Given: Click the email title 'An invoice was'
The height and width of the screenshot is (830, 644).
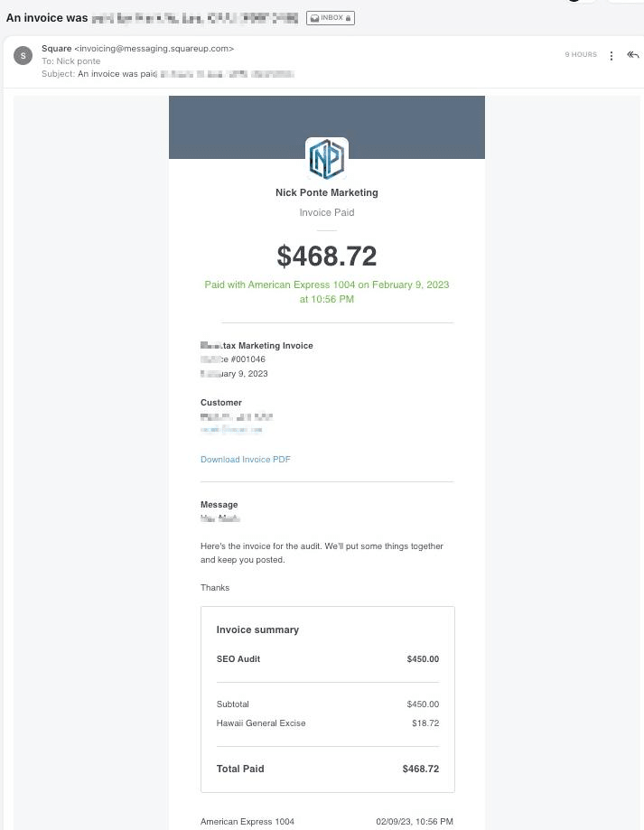Looking at the screenshot, I should [47, 17].
